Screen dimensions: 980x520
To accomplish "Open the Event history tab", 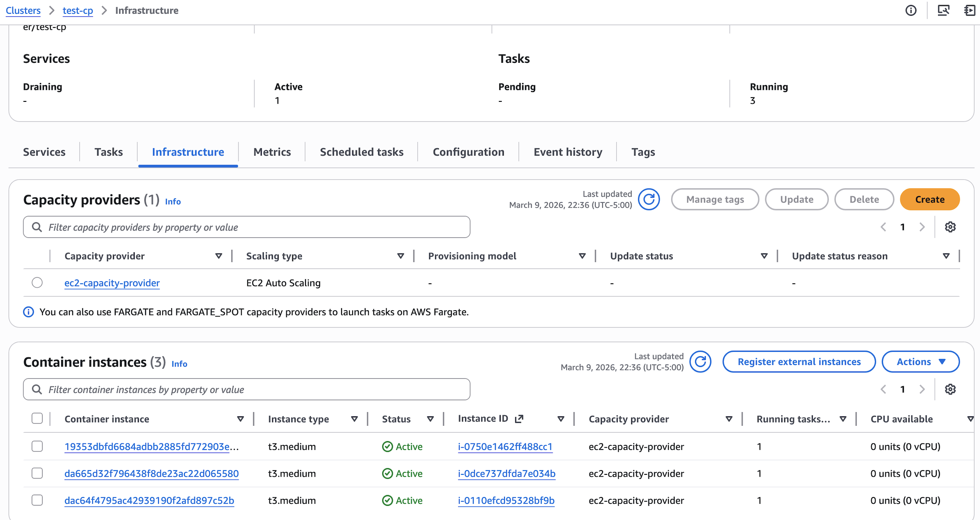I will tap(568, 152).
